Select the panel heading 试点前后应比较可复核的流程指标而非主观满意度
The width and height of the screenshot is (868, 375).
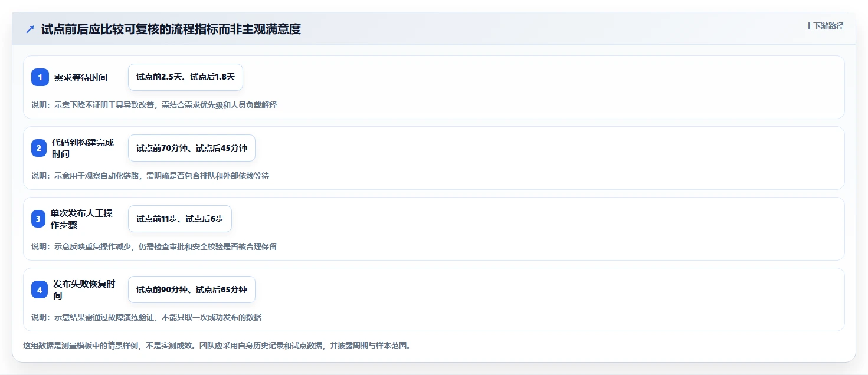point(171,29)
